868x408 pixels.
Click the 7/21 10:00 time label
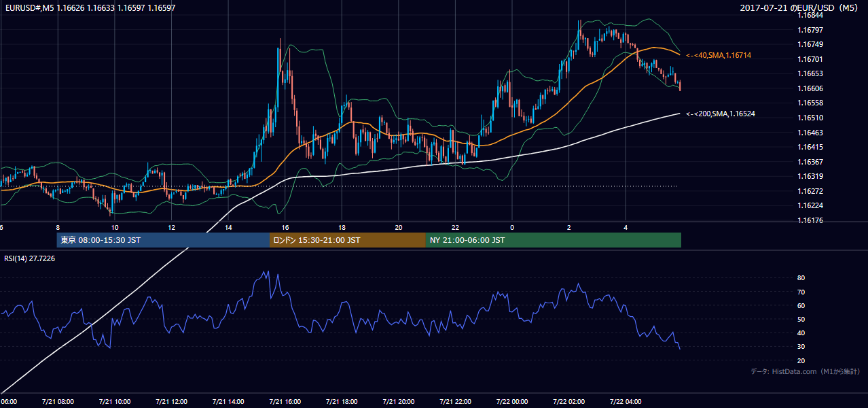click(x=115, y=401)
